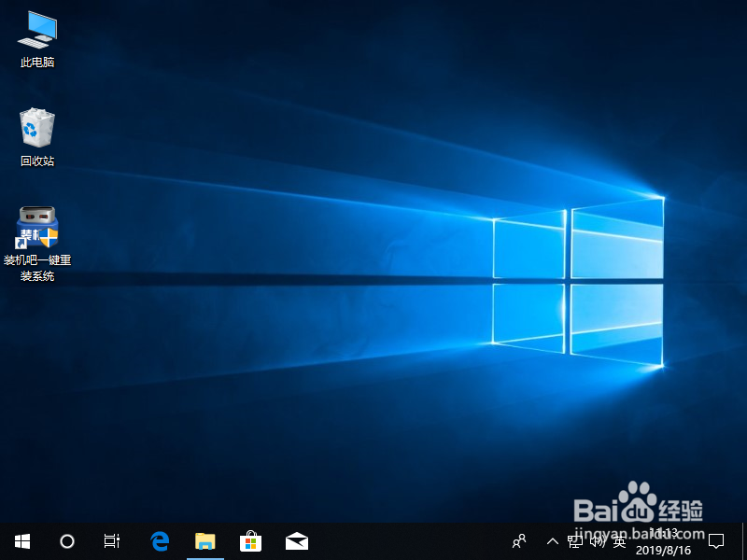Open the Action Center notifications panel
This screenshot has height=560, width=747.
716,541
